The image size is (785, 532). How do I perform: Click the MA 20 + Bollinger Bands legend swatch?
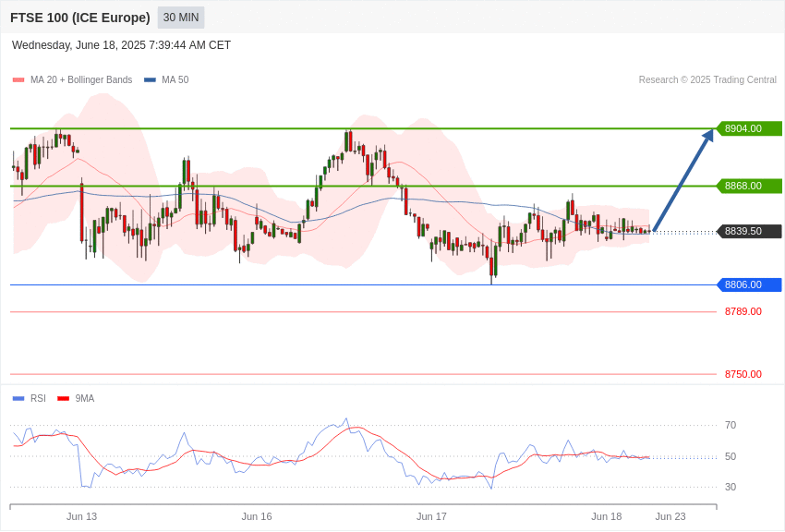pyautogui.click(x=18, y=80)
